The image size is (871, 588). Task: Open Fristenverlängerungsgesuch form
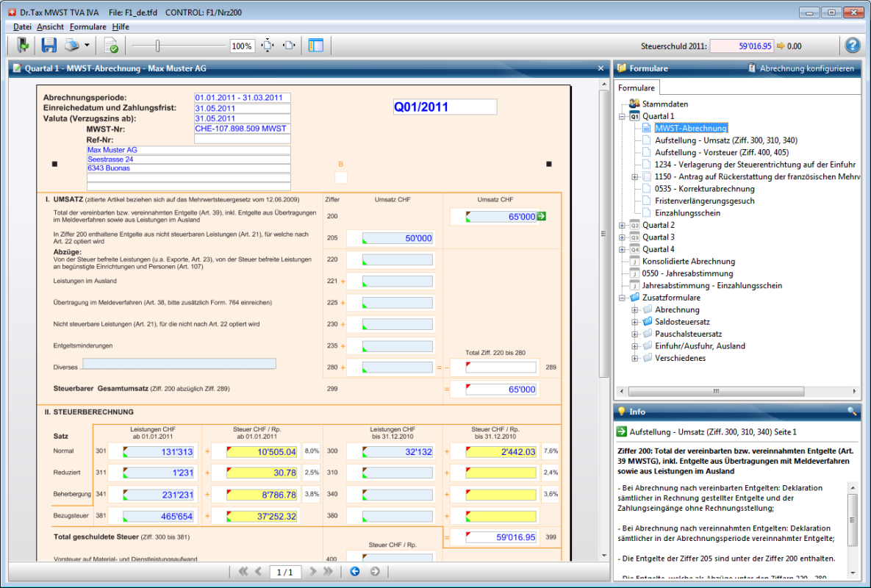pyautogui.click(x=704, y=201)
